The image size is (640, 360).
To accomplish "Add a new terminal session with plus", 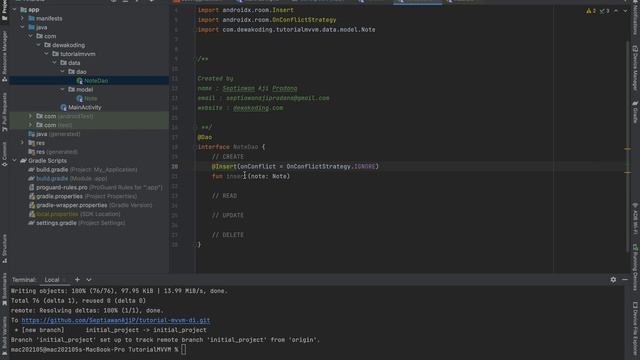I will click(x=77, y=280).
